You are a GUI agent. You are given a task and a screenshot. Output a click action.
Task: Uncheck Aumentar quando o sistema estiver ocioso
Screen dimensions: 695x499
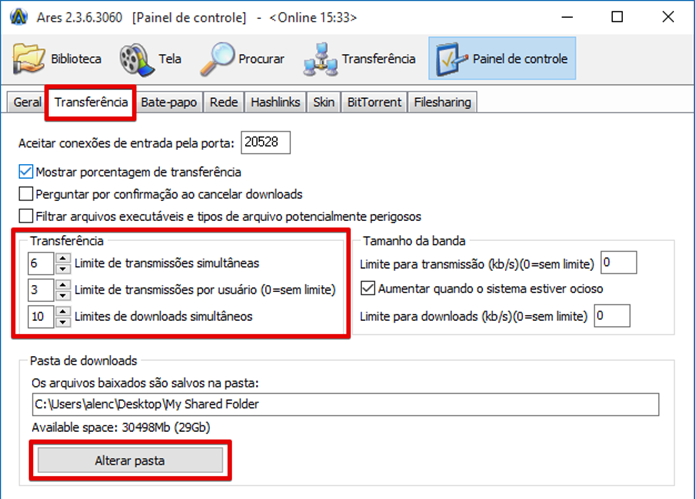tap(368, 288)
